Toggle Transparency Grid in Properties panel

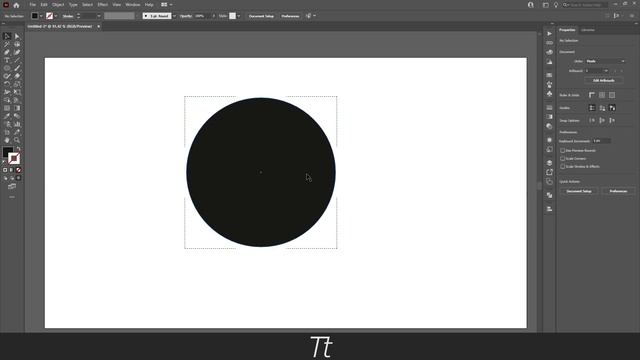click(612, 95)
